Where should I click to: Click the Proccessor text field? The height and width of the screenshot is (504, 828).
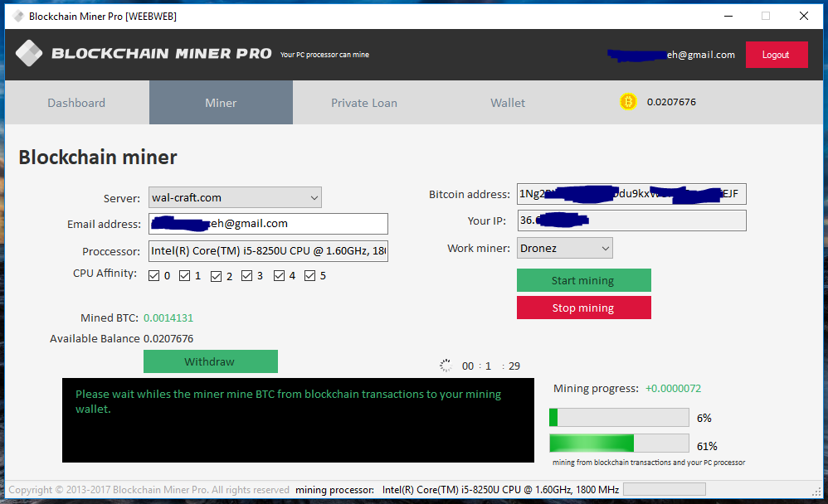(x=268, y=250)
